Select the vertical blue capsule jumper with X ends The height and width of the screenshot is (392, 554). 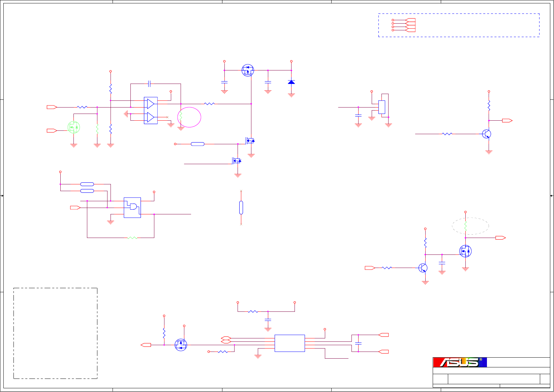[241, 208]
